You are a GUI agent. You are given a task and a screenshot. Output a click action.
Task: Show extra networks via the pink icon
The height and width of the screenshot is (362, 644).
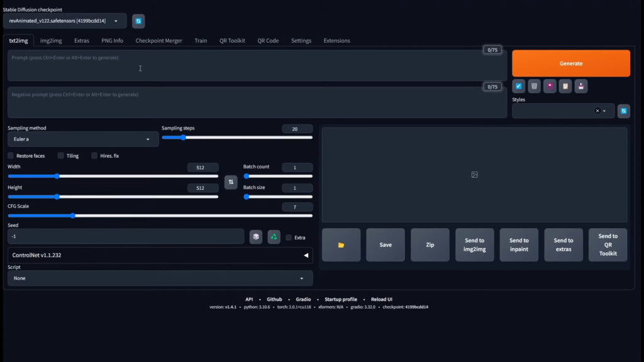(x=550, y=86)
